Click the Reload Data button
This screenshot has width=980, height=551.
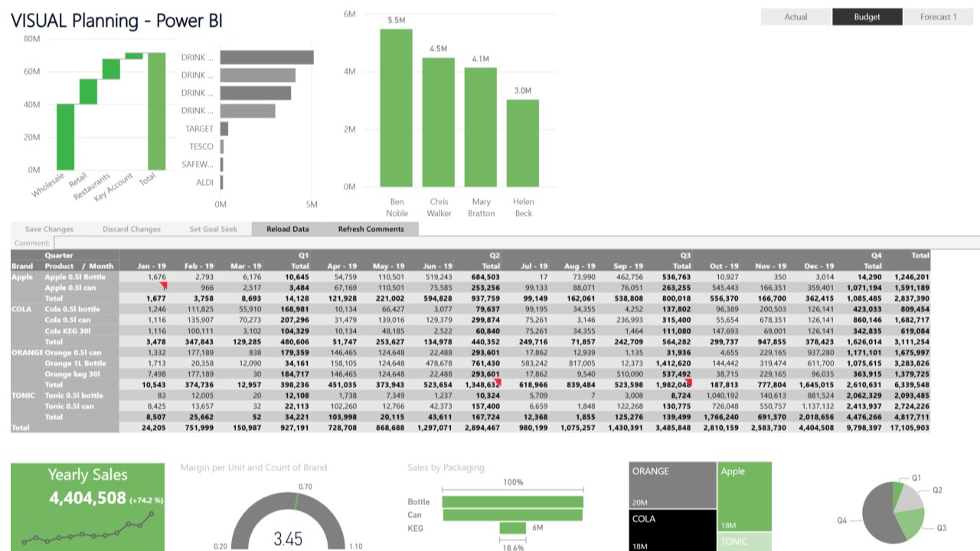(x=288, y=229)
